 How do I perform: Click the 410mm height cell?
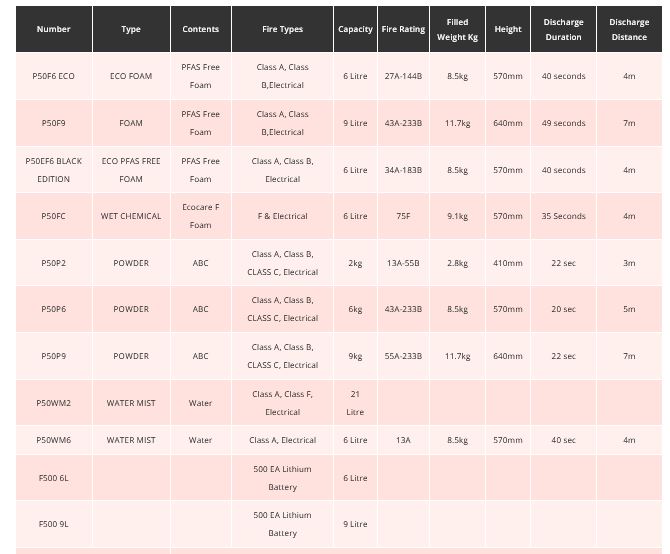(x=507, y=263)
